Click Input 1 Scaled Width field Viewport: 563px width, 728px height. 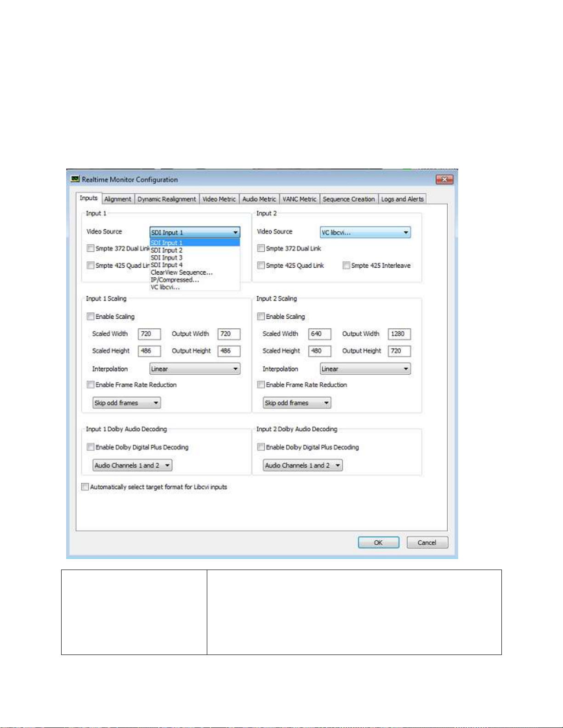point(149,334)
